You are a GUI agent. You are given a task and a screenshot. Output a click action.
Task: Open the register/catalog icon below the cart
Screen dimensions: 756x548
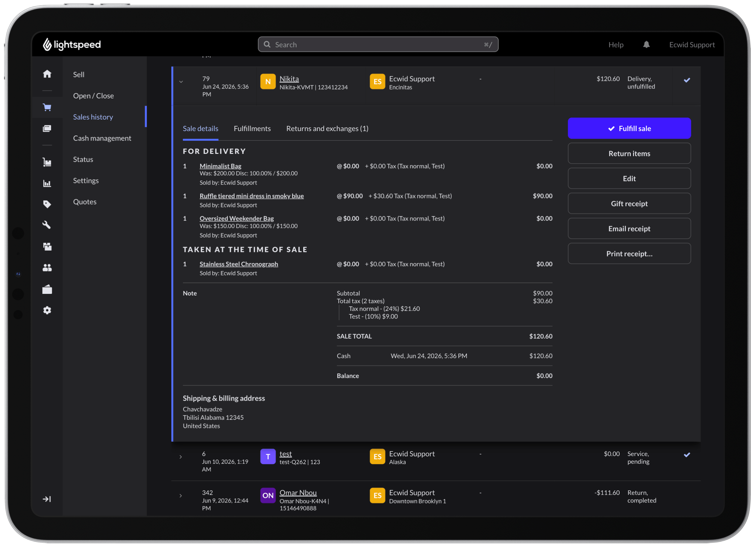47,129
